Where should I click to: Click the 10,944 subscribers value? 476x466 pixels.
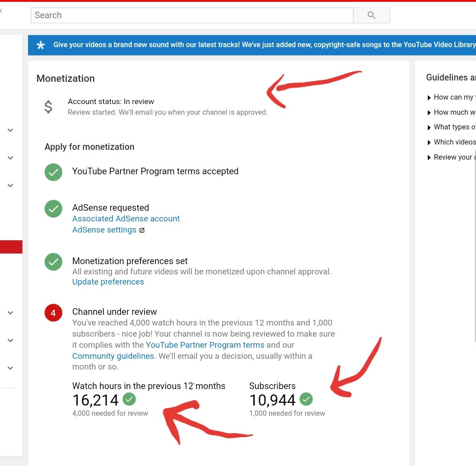(272, 400)
